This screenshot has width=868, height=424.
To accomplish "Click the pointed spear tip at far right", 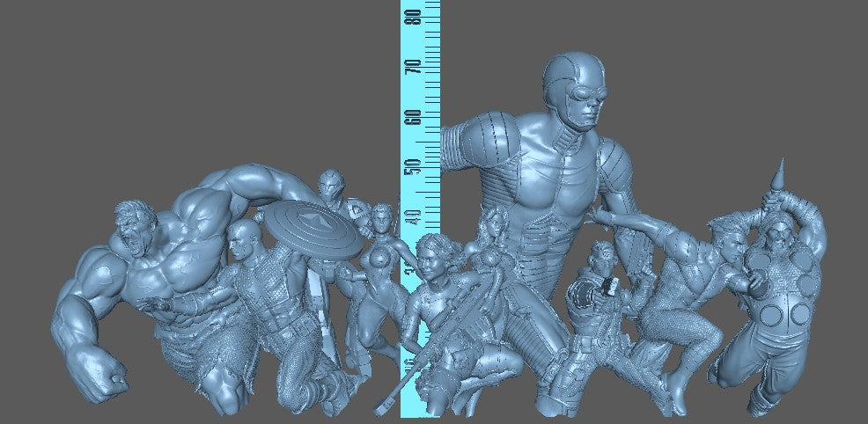I will click(778, 175).
